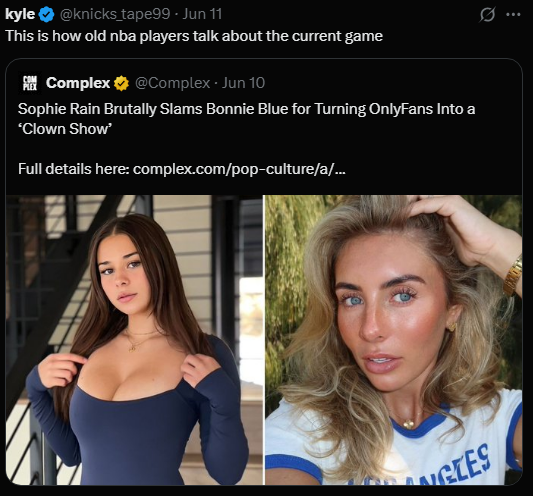This screenshot has height=496, width=533.
Task: Click the Sophie Rain Brutally Slams headline
Action: click(x=246, y=119)
